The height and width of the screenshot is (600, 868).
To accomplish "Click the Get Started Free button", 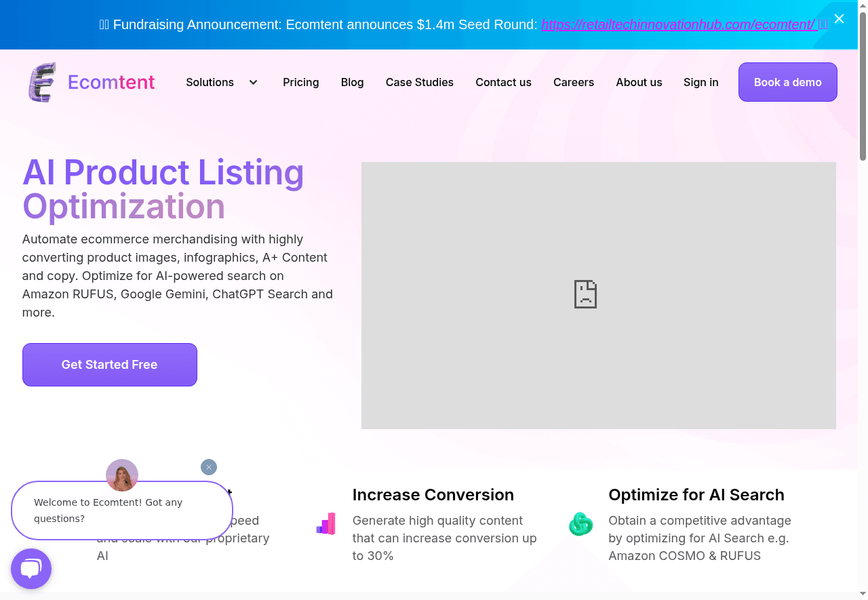I will click(110, 365).
